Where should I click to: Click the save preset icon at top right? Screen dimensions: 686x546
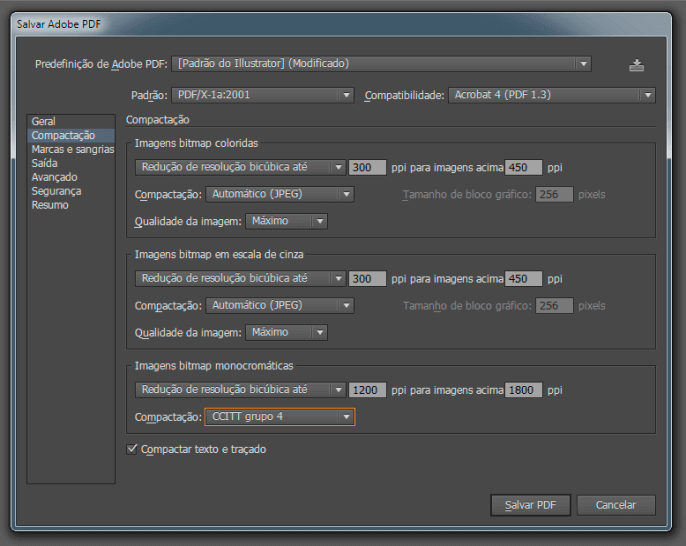pyautogui.click(x=636, y=65)
